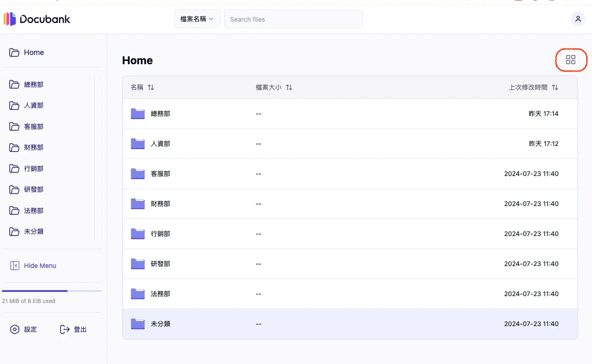Click the storage usage progress bar

[51, 291]
